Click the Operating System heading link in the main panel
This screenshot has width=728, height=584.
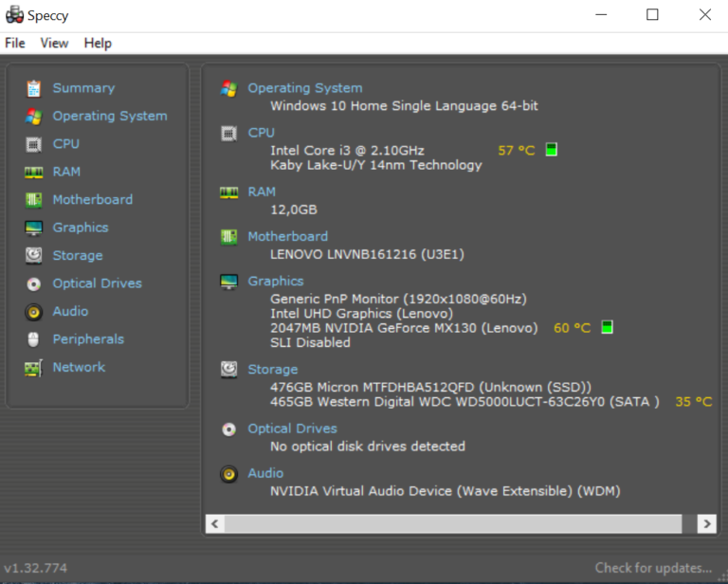305,88
